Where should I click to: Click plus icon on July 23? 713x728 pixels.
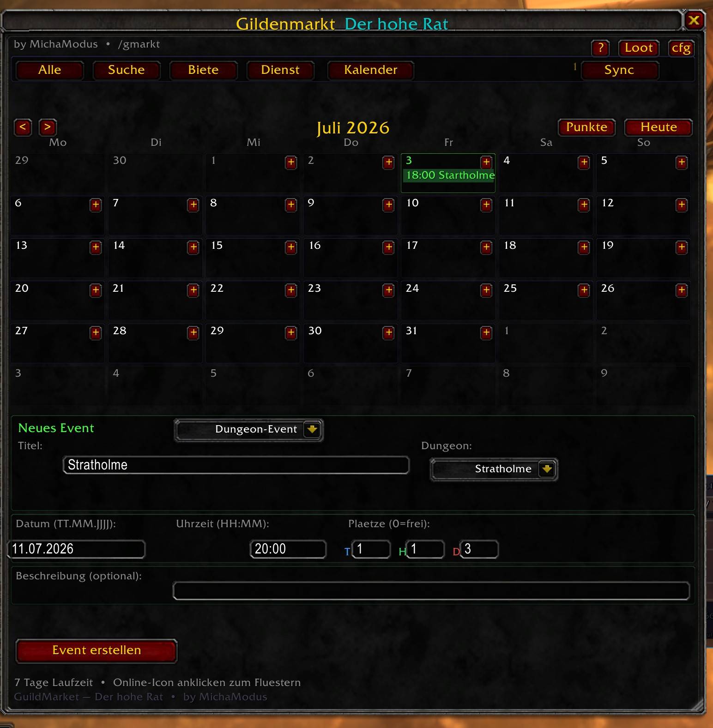tap(389, 290)
